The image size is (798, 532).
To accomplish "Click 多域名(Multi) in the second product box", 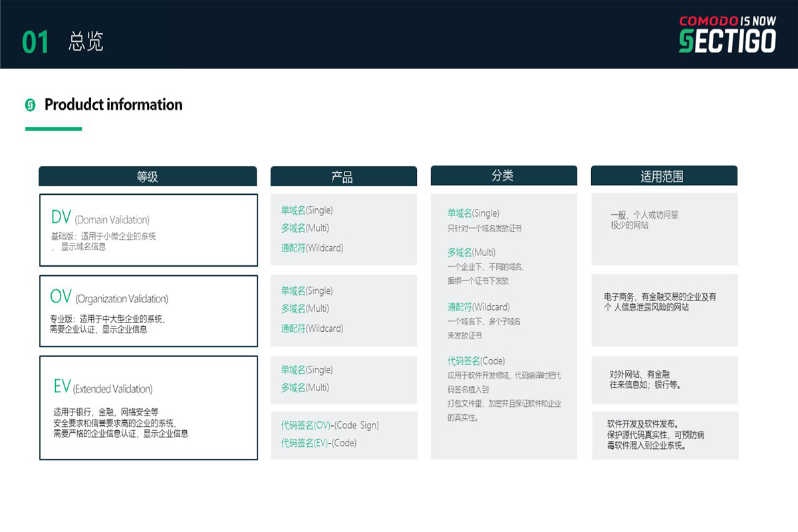I will [305, 309].
